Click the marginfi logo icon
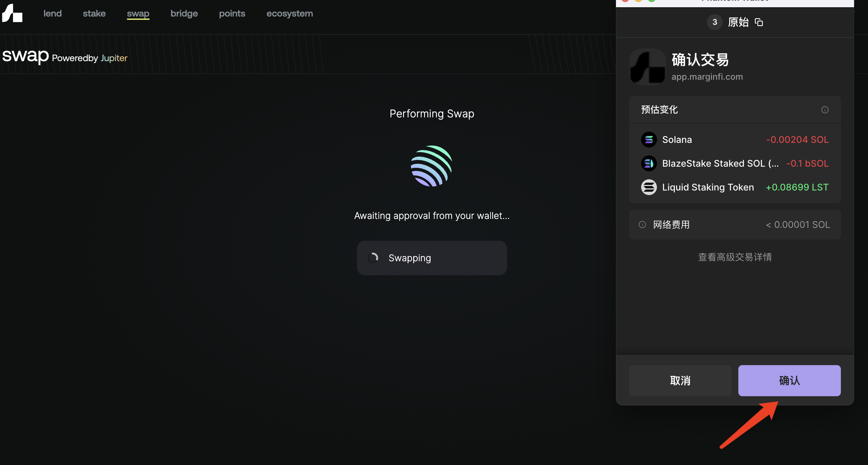Image resolution: width=868 pixels, height=465 pixels. click(x=12, y=14)
